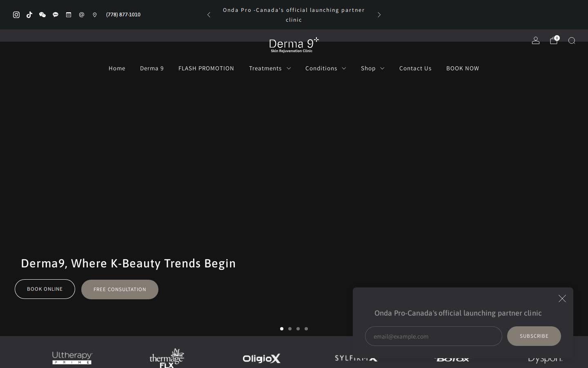588x368 pixels.
Task: Click the @ email icon
Action: [x=82, y=15]
